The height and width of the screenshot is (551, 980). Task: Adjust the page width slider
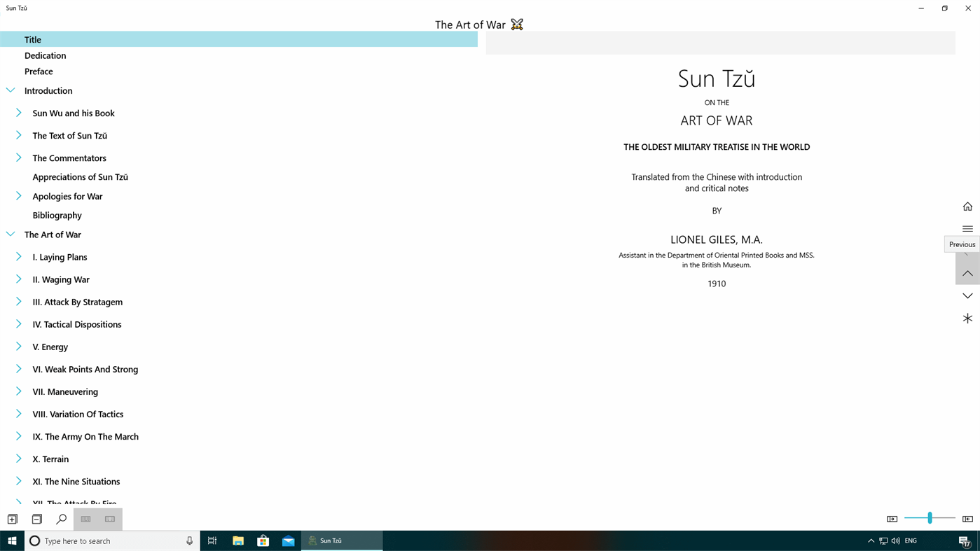(x=930, y=518)
